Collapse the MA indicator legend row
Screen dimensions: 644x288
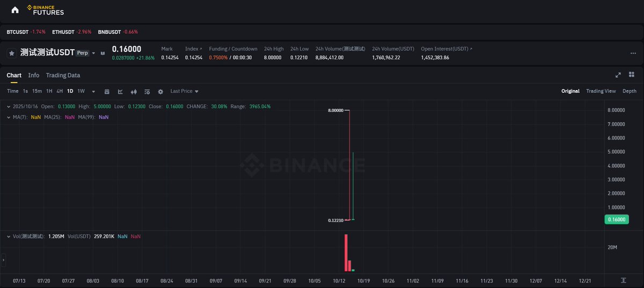click(x=9, y=117)
